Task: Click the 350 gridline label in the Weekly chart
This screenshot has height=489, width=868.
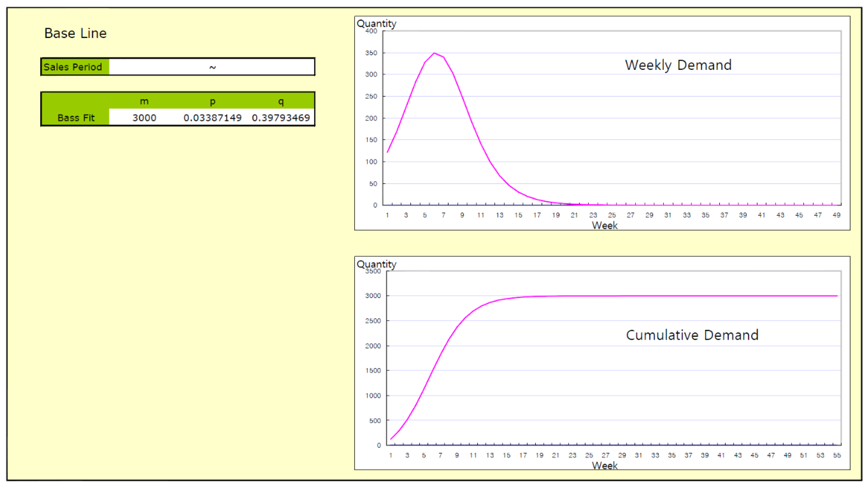Action: click(371, 53)
